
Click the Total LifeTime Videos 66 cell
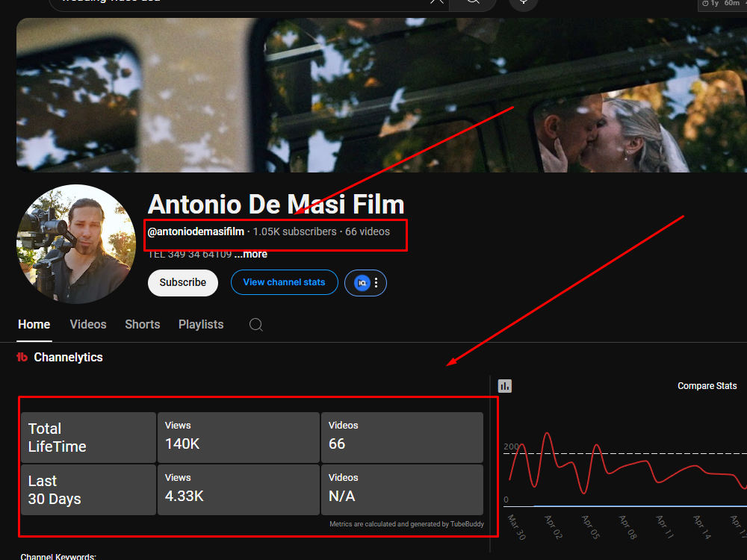(402, 438)
